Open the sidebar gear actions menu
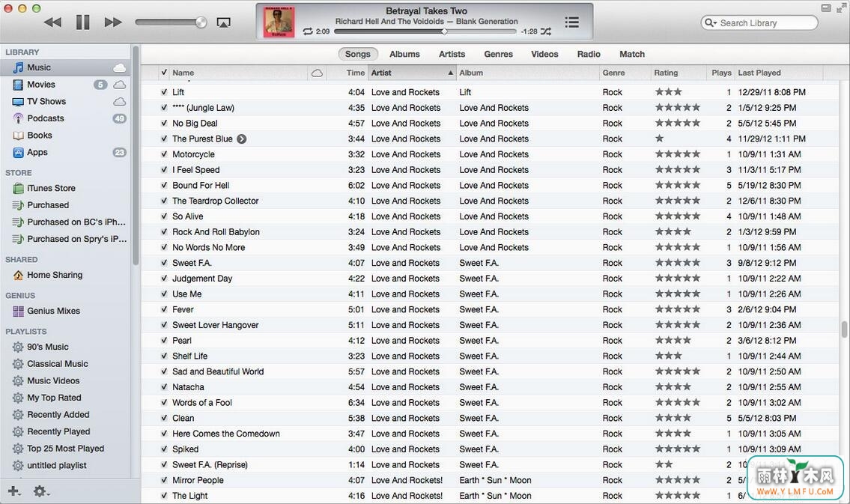Screen dimensions: 850x504 40,491
